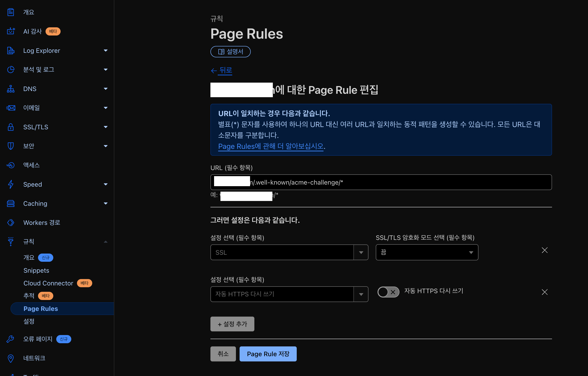Click the 개요 clipboard icon in sidebar
The height and width of the screenshot is (376, 588).
10,12
